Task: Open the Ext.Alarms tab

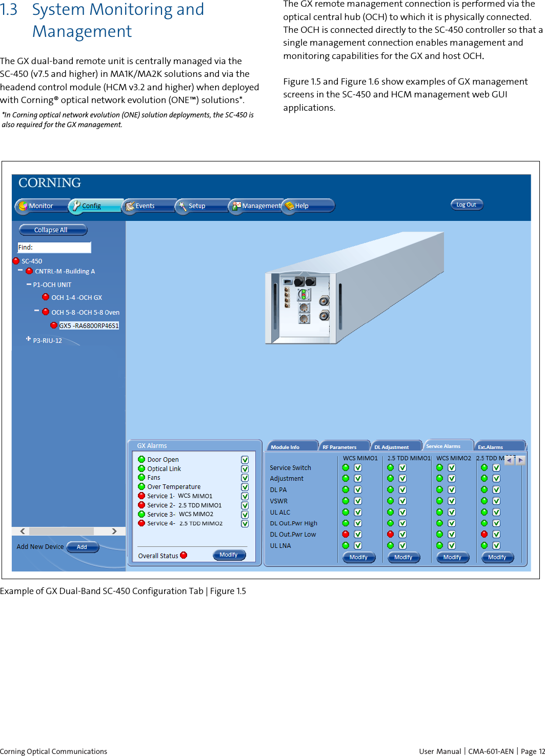Action: pos(500,446)
